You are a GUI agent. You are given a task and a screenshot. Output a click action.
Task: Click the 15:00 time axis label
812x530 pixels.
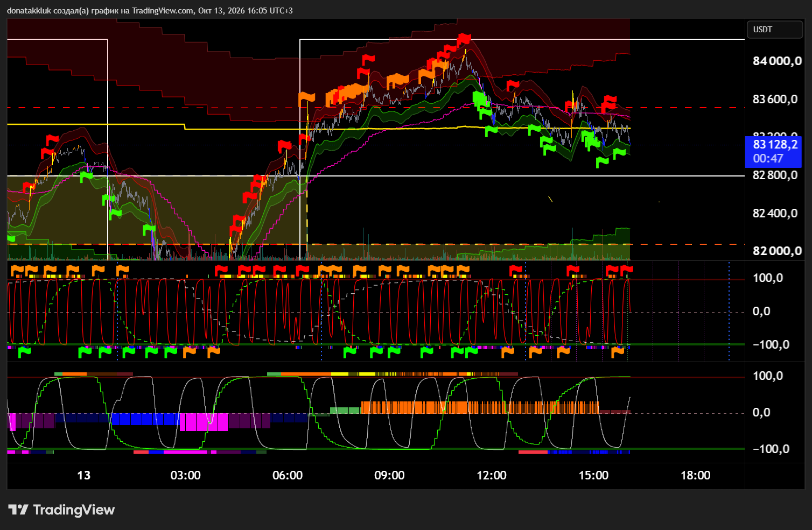pos(593,476)
